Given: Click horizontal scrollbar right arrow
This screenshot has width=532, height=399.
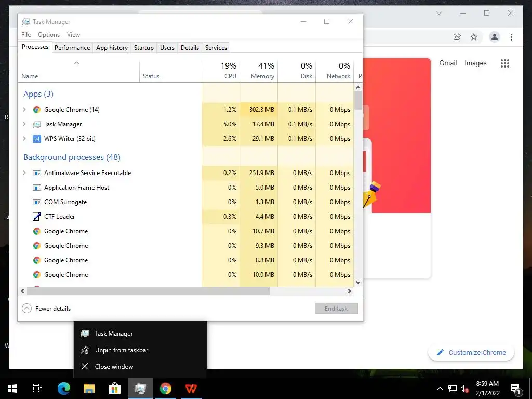Looking at the screenshot, I should pyautogui.click(x=350, y=291).
